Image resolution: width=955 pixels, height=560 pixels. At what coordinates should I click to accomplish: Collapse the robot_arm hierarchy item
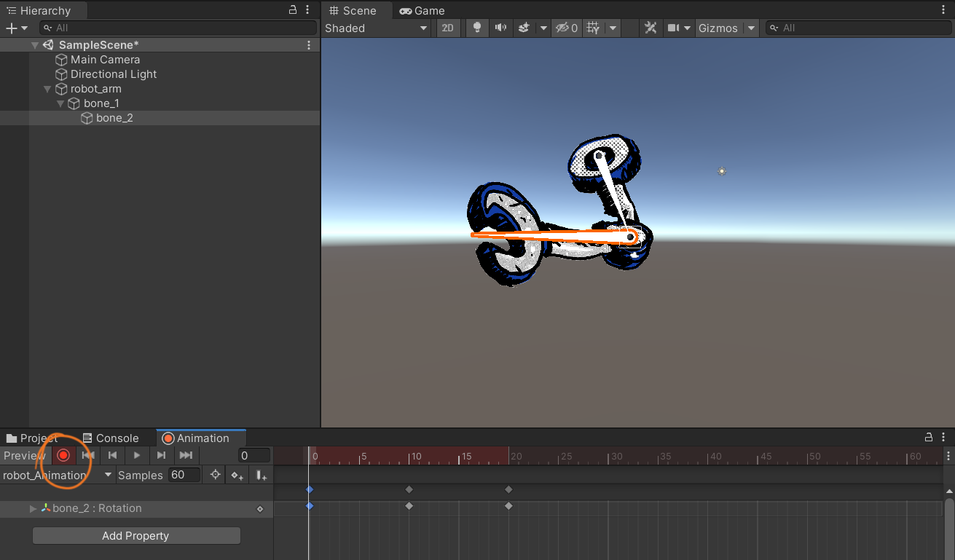click(47, 89)
